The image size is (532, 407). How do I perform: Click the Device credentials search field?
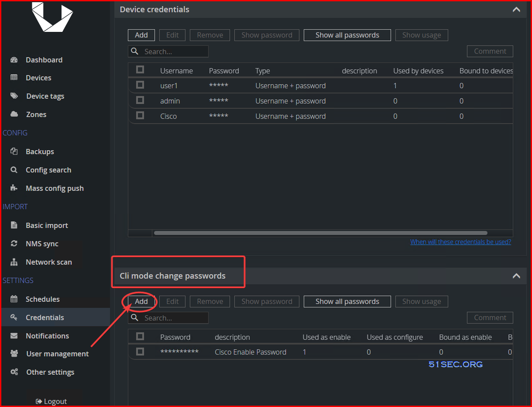168,52
